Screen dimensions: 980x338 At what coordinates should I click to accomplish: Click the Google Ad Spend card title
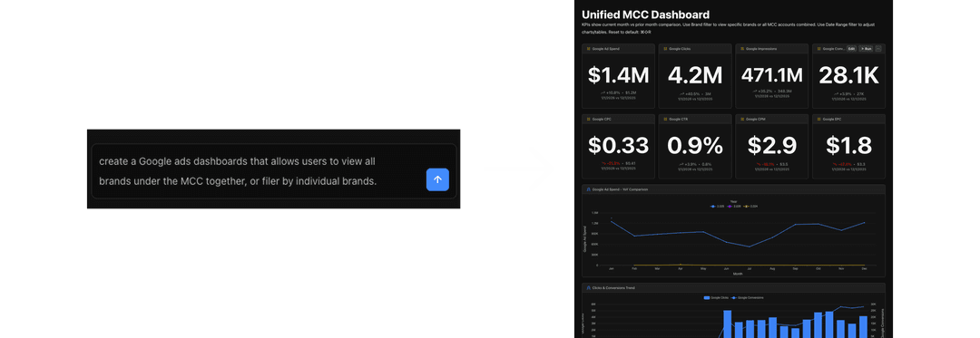click(605, 49)
